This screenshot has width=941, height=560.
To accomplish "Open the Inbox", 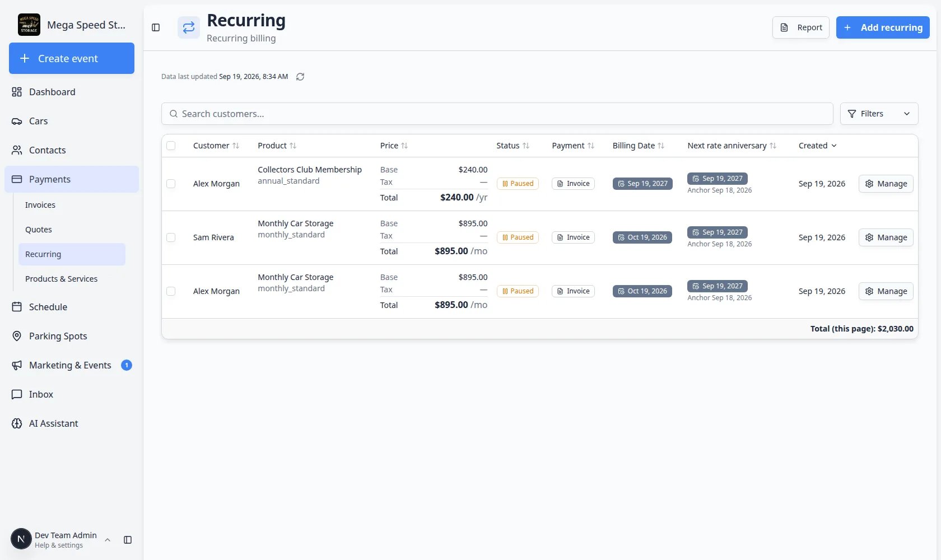I will pyautogui.click(x=72, y=394).
